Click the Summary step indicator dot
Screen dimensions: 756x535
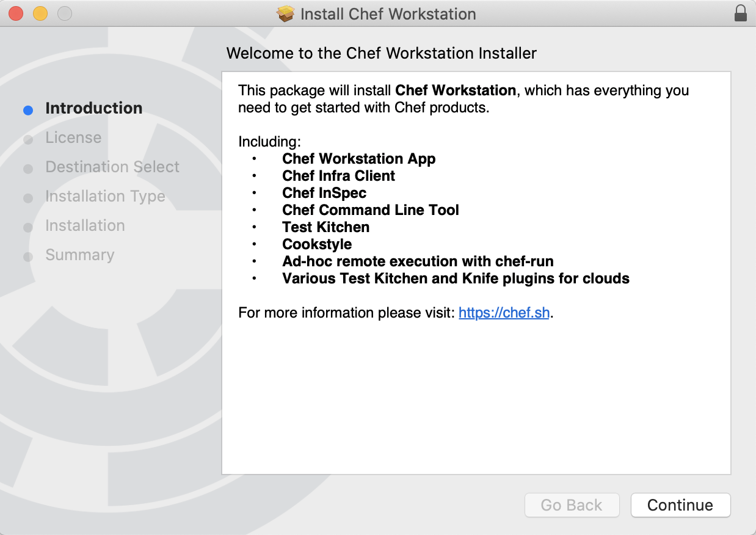click(x=28, y=256)
